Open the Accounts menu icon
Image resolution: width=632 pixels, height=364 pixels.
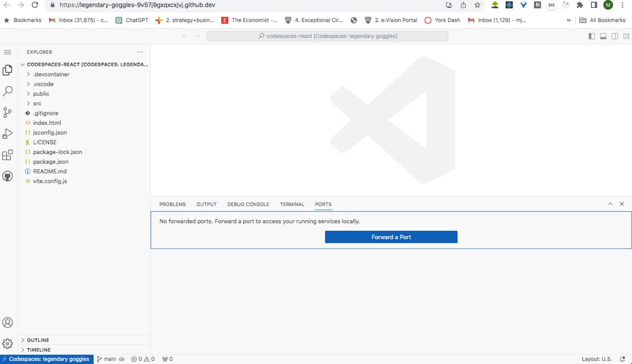pyautogui.click(x=7, y=322)
